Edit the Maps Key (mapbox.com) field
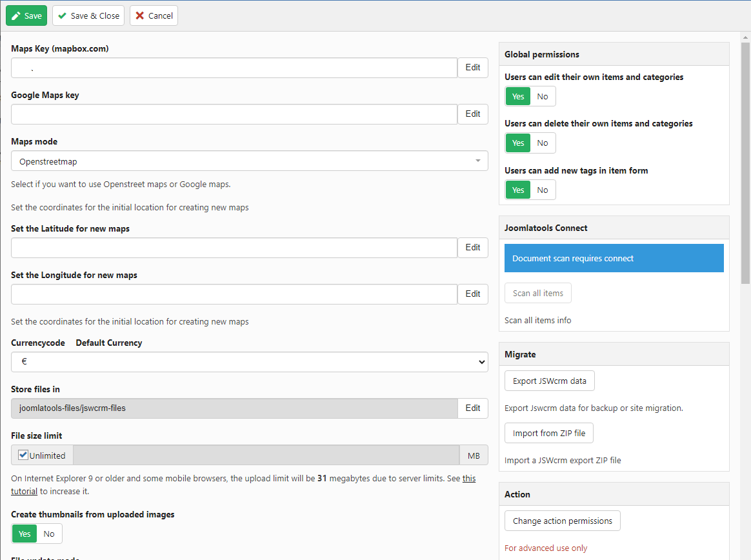This screenshot has width=751, height=560. 472,68
